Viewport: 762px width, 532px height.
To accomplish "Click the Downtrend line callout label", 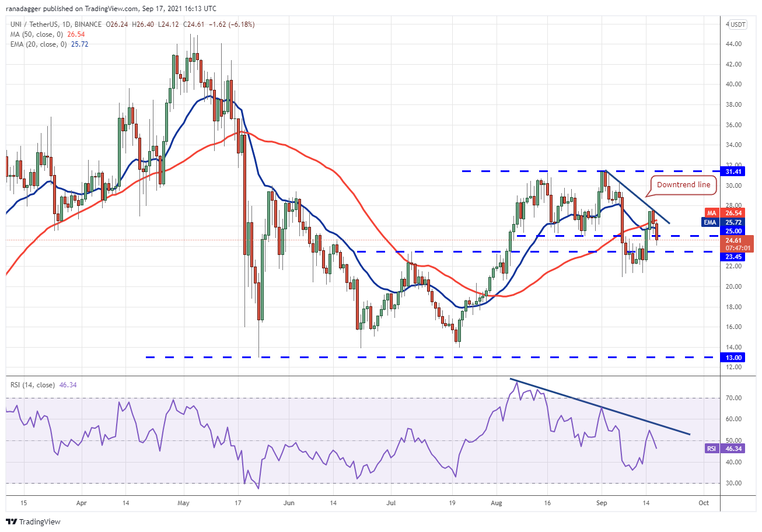I will coord(683,184).
